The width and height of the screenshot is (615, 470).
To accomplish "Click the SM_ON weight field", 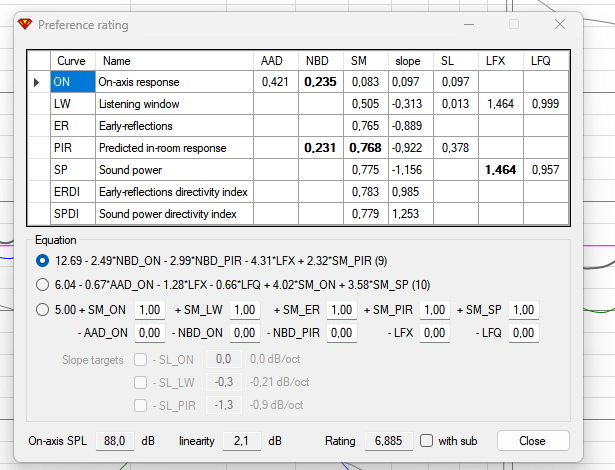I will 150,310.
